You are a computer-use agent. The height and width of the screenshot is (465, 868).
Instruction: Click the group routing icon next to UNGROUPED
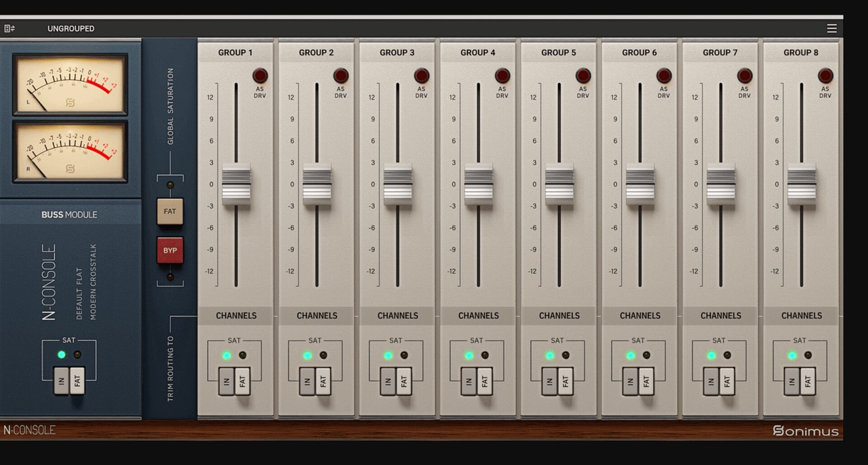[9, 28]
